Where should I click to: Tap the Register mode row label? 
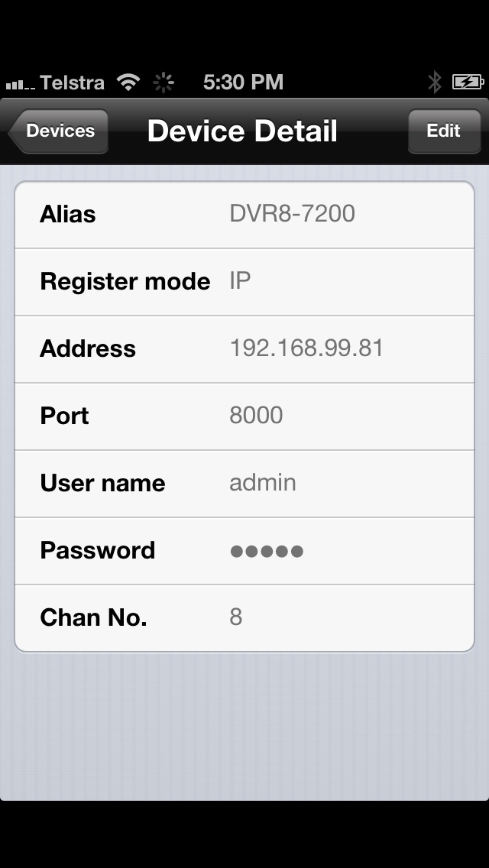(x=125, y=281)
